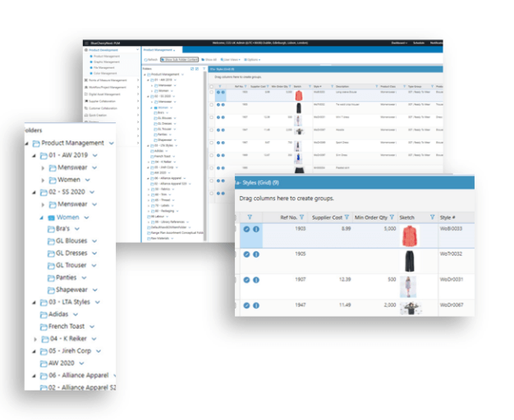Click Description column filter icon in main grid
Viewport: 514px width, 420px height.
coord(376,86)
